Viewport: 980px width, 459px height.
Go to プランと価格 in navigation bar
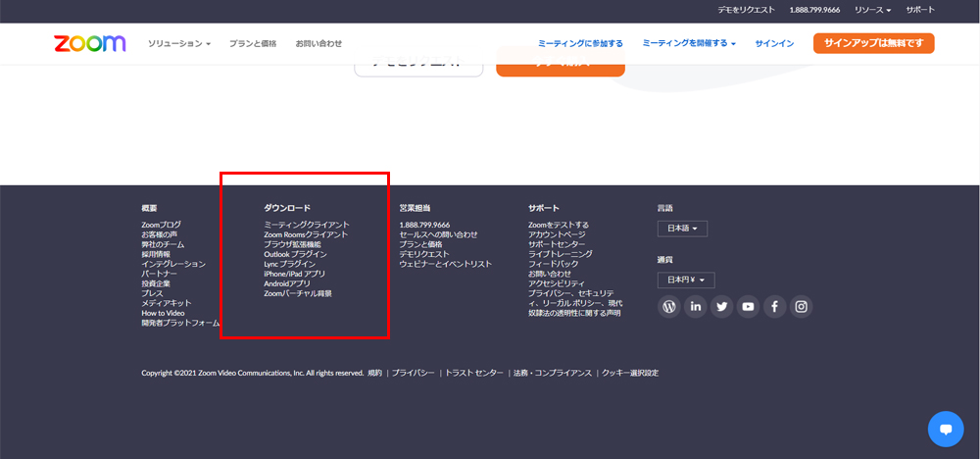[253, 44]
